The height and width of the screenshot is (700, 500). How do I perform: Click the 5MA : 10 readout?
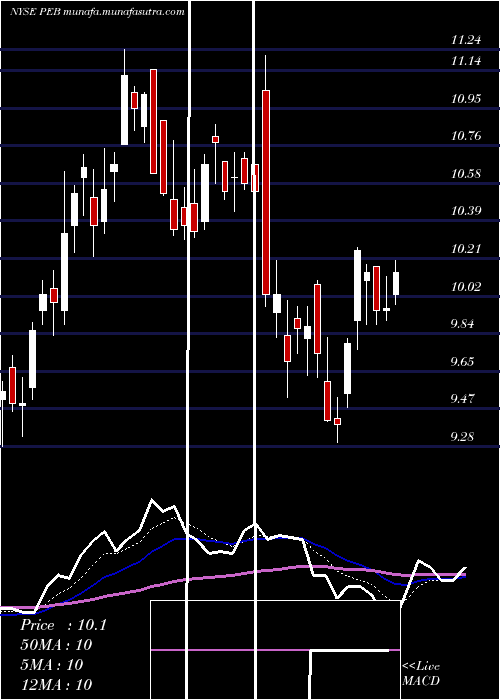click(x=51, y=665)
